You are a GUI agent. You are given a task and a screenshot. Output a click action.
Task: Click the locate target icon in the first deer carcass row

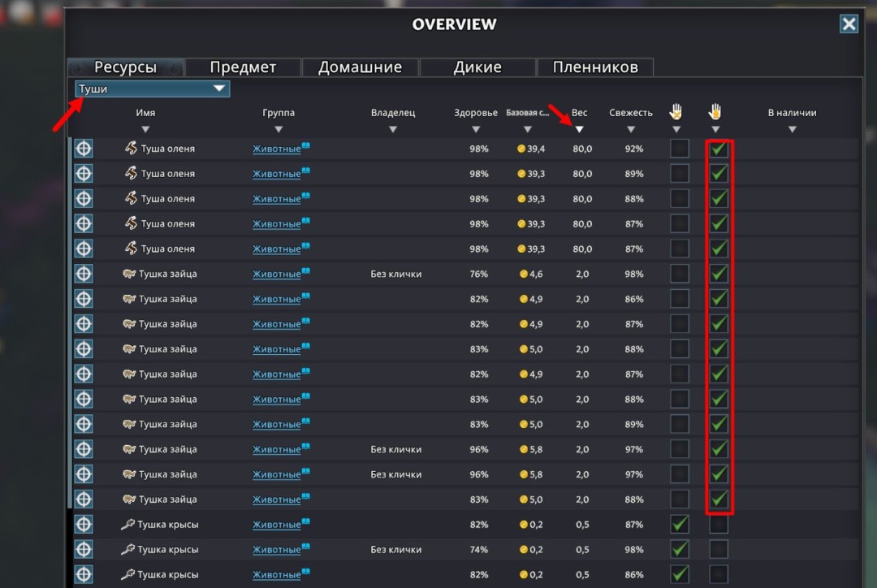84,149
